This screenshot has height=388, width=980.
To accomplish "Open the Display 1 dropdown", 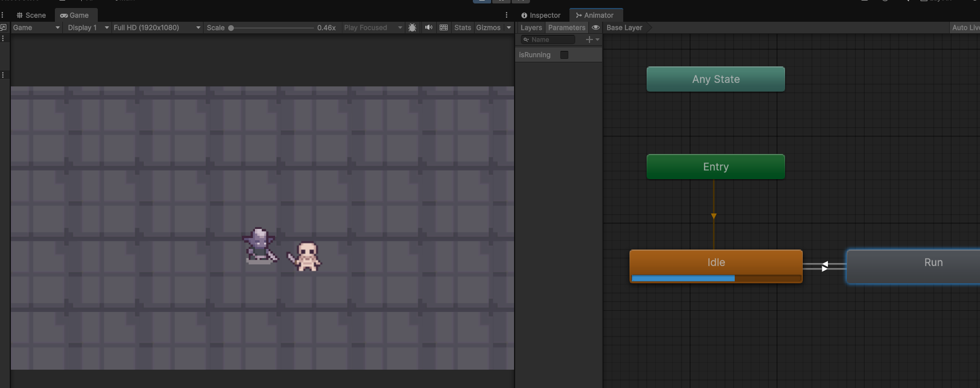I will pos(88,27).
